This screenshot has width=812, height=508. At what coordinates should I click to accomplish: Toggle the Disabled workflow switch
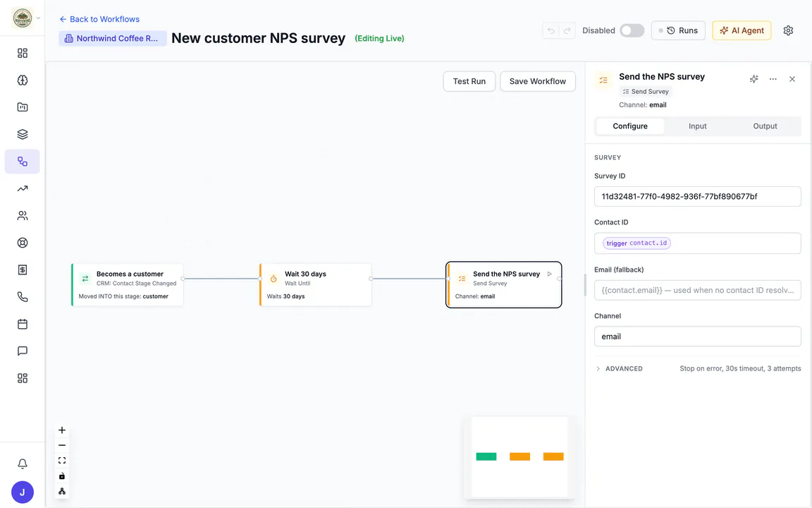pos(632,30)
